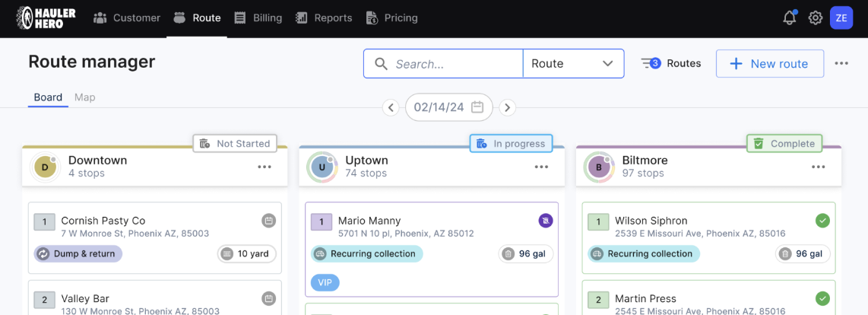868x315 pixels.
Task: Open Uptown route three-dot menu
Action: [x=541, y=167]
